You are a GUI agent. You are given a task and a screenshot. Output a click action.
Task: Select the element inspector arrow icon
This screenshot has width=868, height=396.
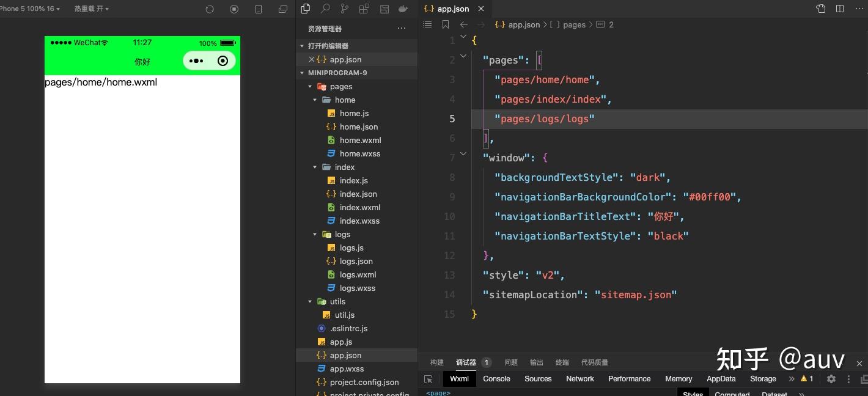(428, 379)
